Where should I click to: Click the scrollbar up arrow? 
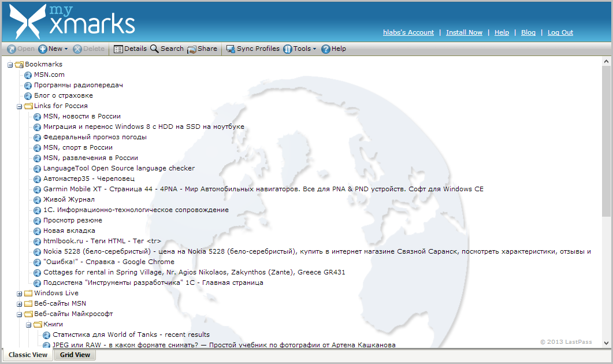coord(606,61)
